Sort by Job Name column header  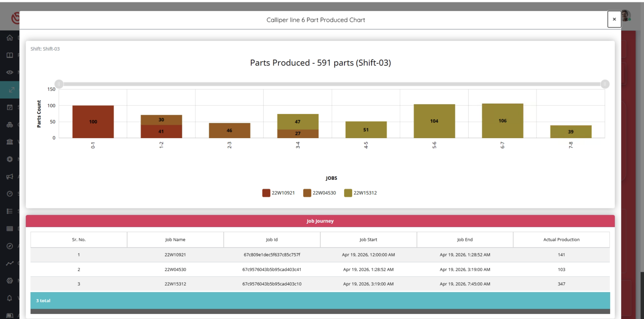click(x=175, y=240)
